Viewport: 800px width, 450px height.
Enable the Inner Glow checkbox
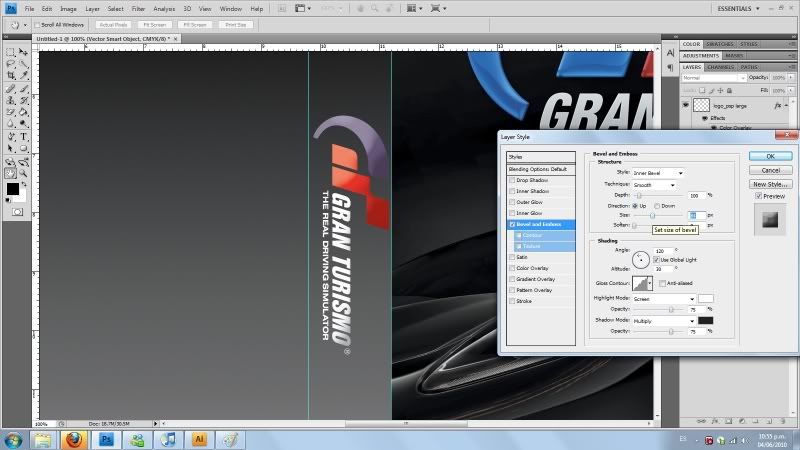tap(512, 213)
